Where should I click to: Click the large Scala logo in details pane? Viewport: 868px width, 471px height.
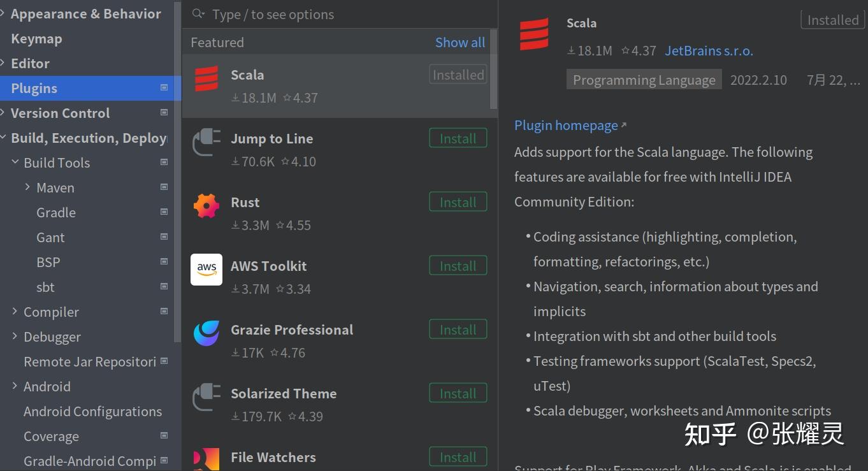click(534, 34)
